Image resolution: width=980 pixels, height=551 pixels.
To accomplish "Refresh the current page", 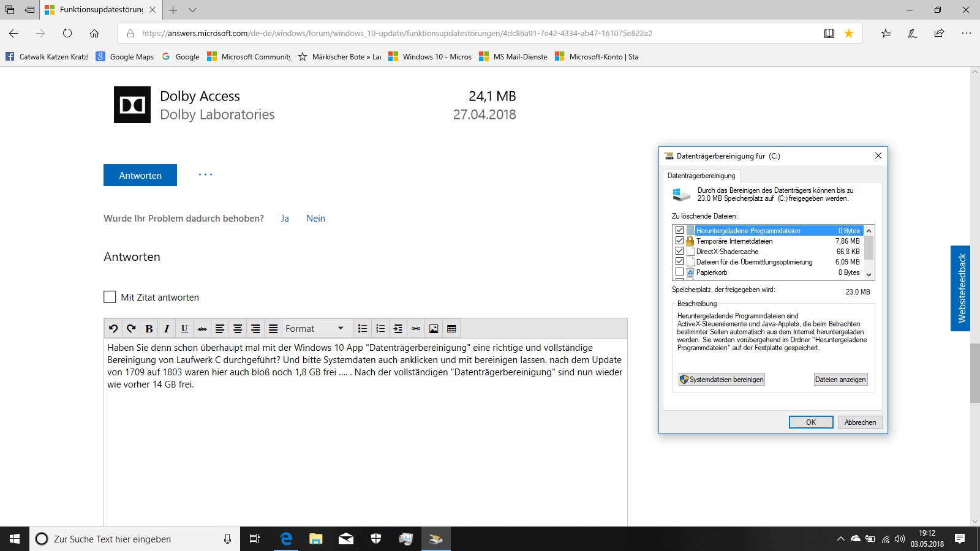I will pyautogui.click(x=67, y=34).
